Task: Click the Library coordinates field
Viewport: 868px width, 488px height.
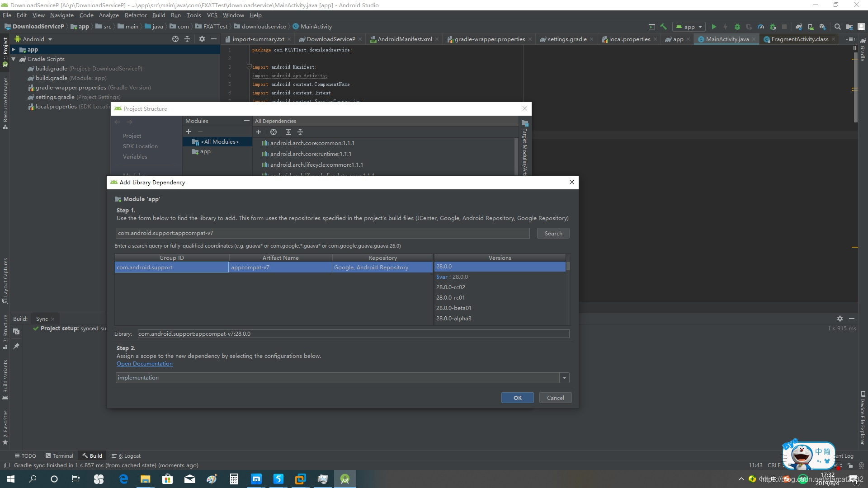Action: (x=353, y=334)
